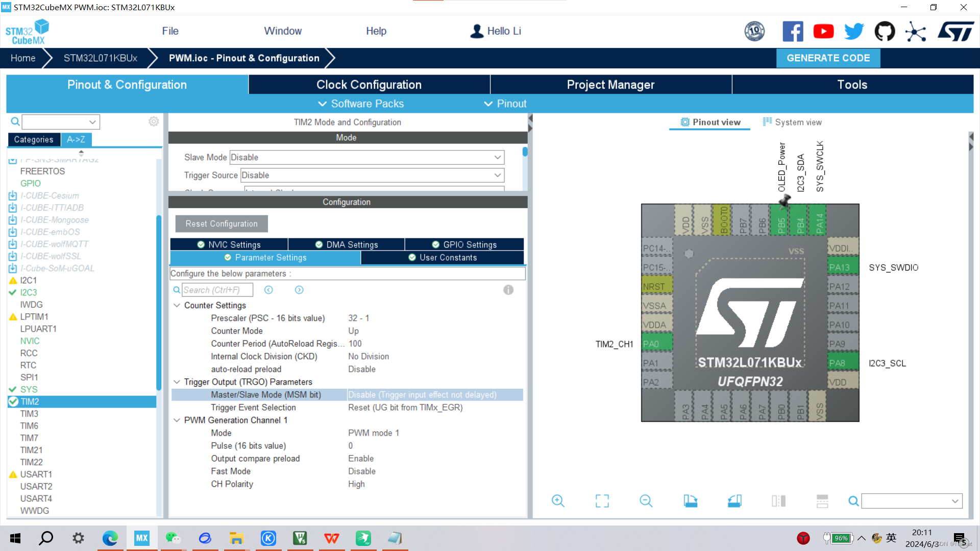The height and width of the screenshot is (551, 980).
Task: Zoom out of the pinout chip view
Action: [x=646, y=501]
